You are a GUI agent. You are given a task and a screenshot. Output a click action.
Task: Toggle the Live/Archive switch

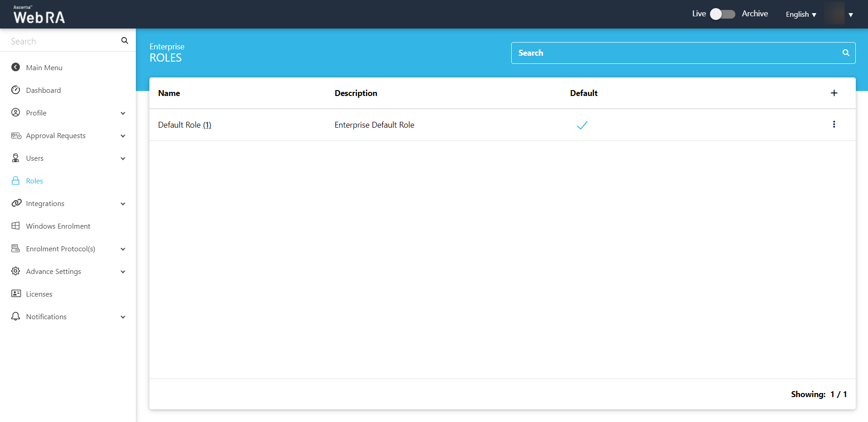tap(722, 14)
